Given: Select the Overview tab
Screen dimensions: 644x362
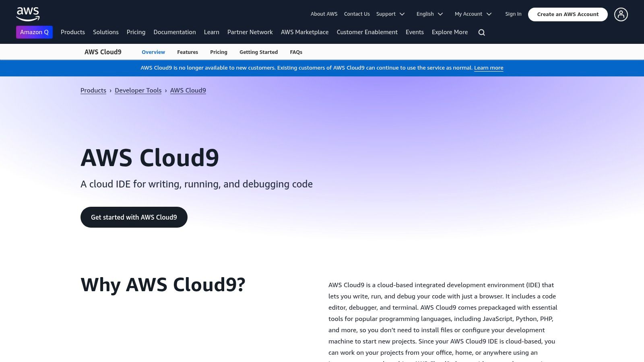Looking at the screenshot, I should pos(153,52).
